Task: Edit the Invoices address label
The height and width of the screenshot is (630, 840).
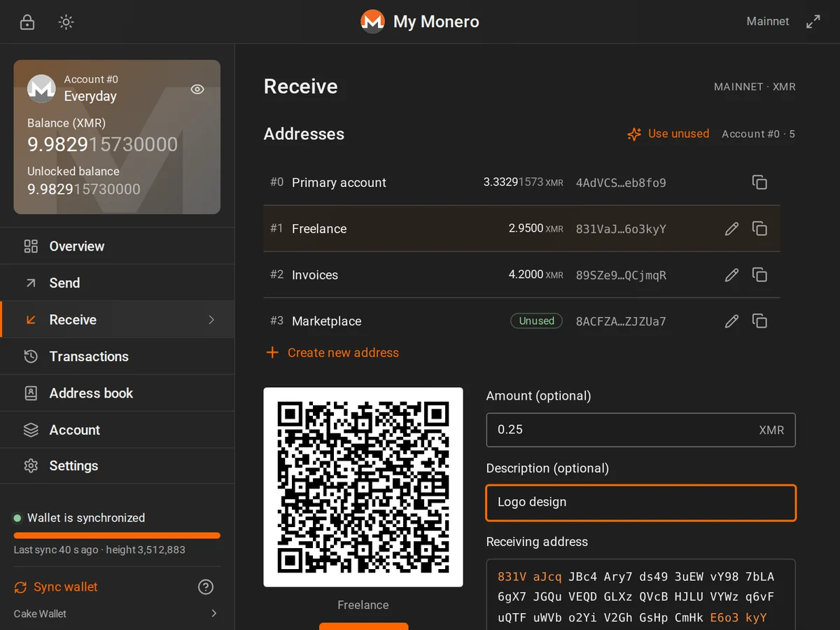Action: 731,275
